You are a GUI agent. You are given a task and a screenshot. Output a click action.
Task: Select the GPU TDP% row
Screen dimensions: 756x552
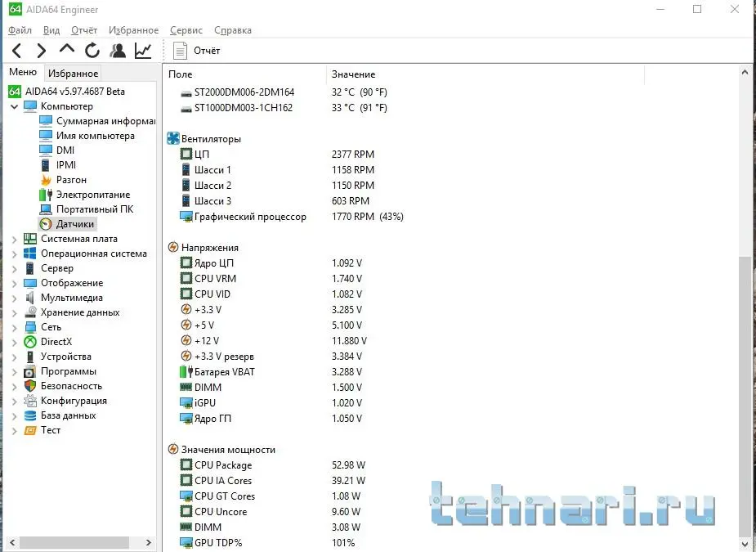click(267, 543)
